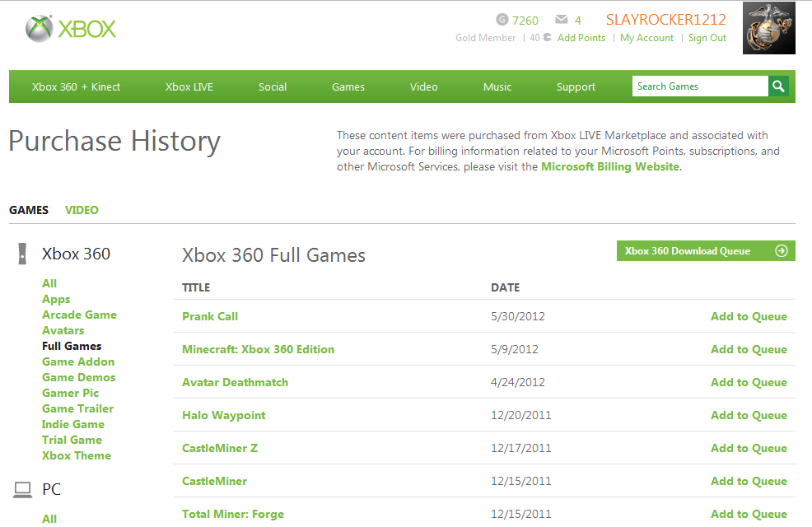Open the SLAYROCKER1212 gamer picture
This screenshot has width=812, height=527.
pos(769,28)
